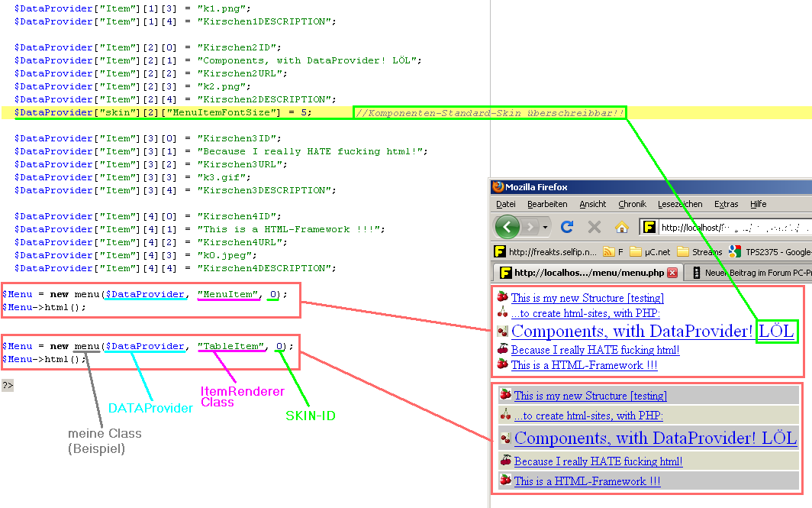Click the folder icon beside µC.net
Screen dimensions: 812x508
click(x=636, y=252)
